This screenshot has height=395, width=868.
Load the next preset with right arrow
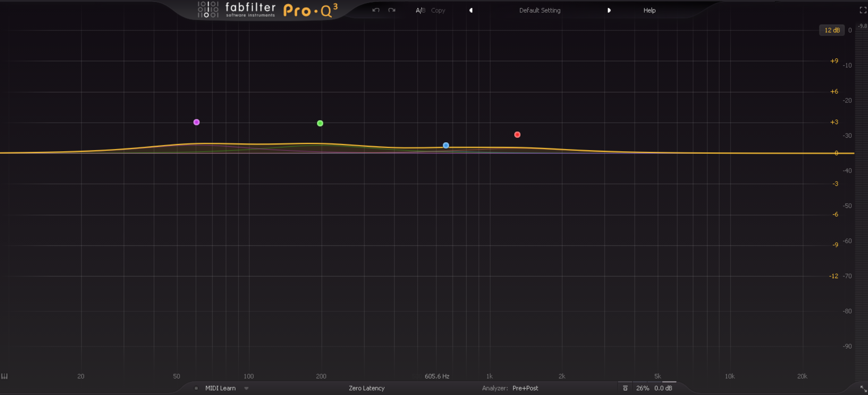pyautogui.click(x=609, y=10)
